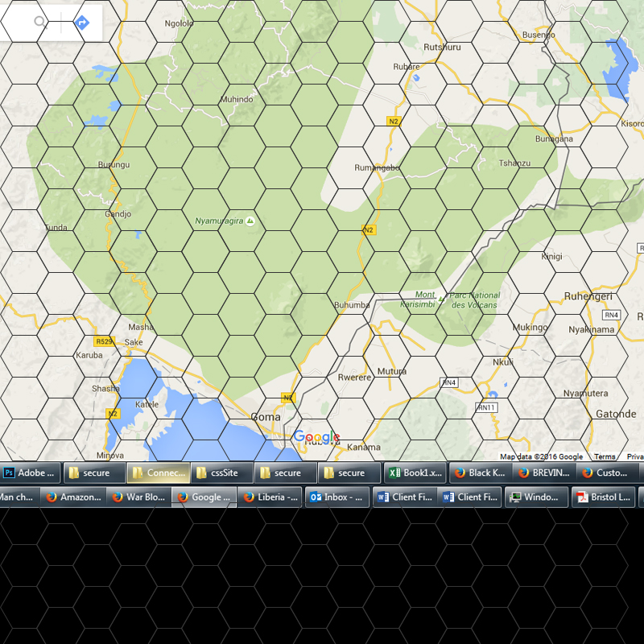Open the cssSite folder in taskbar
The image size is (644, 644).
tap(222, 473)
